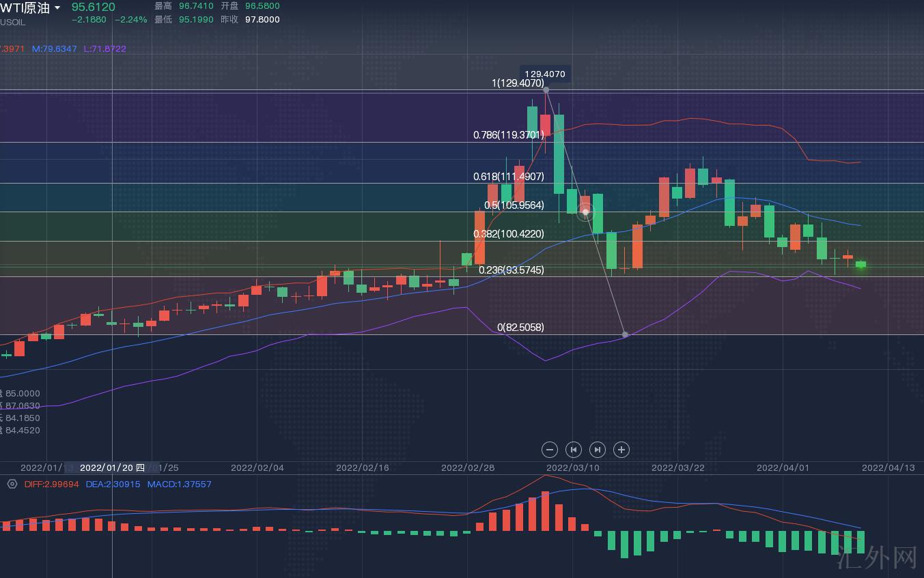Click the Fibonacci bottom anchor point near 82.5058
The height and width of the screenshot is (578, 924).
click(626, 334)
